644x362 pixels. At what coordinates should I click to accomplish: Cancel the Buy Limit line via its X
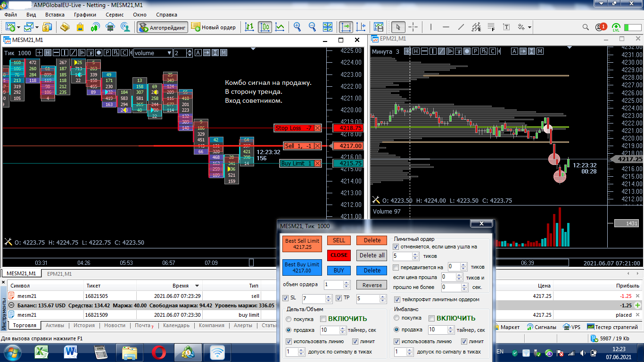(317, 164)
